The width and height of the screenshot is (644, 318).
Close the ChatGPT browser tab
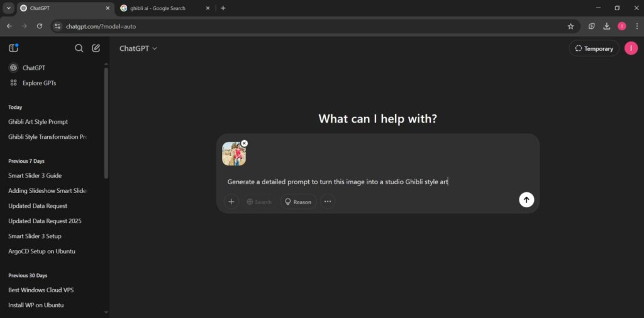pyautogui.click(x=108, y=8)
